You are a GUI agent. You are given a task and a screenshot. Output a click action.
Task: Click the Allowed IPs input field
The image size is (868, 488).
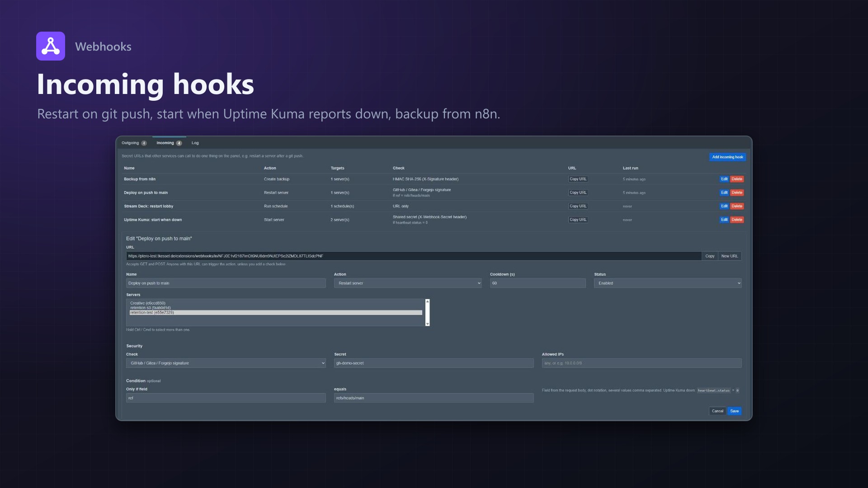click(642, 363)
